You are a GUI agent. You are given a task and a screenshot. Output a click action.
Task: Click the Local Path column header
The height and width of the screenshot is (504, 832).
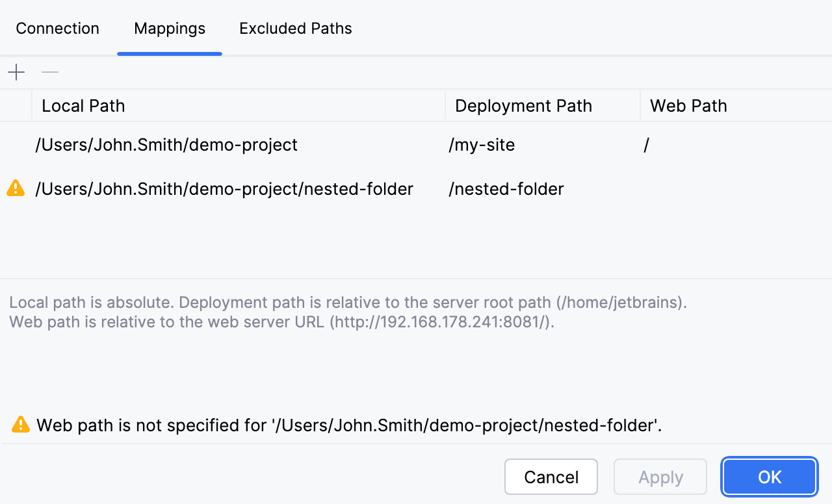click(x=83, y=106)
